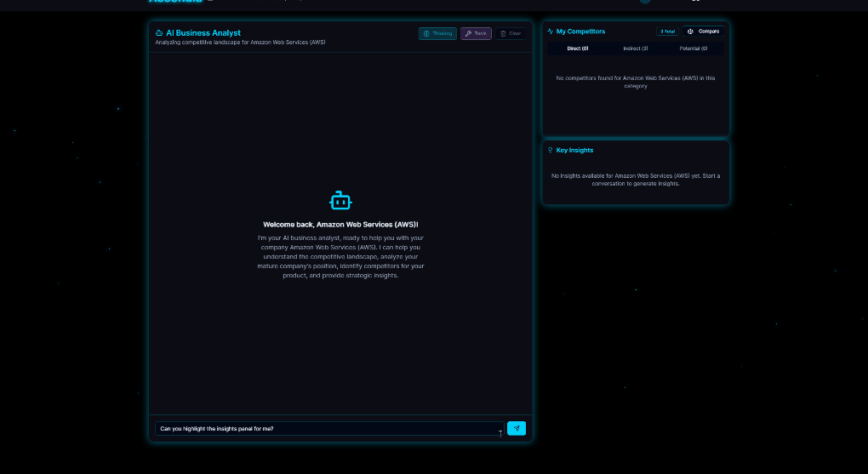Click the Key Insights lightbulb icon
The image size is (868, 474).
click(551, 150)
